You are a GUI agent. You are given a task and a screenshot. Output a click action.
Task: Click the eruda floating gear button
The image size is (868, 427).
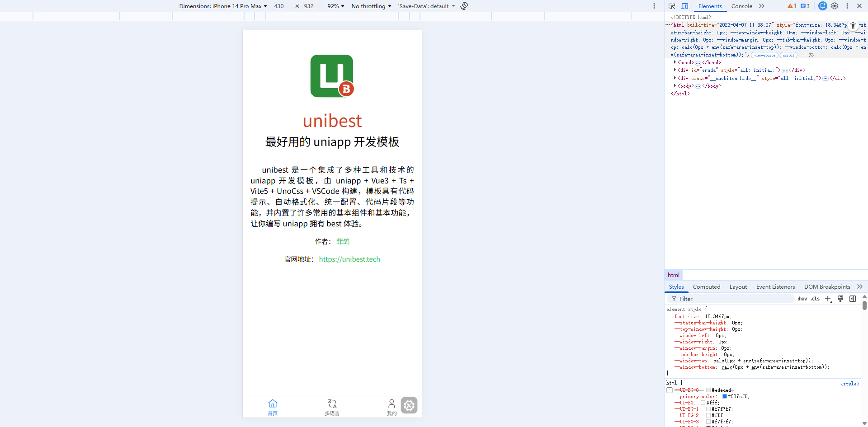pyautogui.click(x=409, y=405)
